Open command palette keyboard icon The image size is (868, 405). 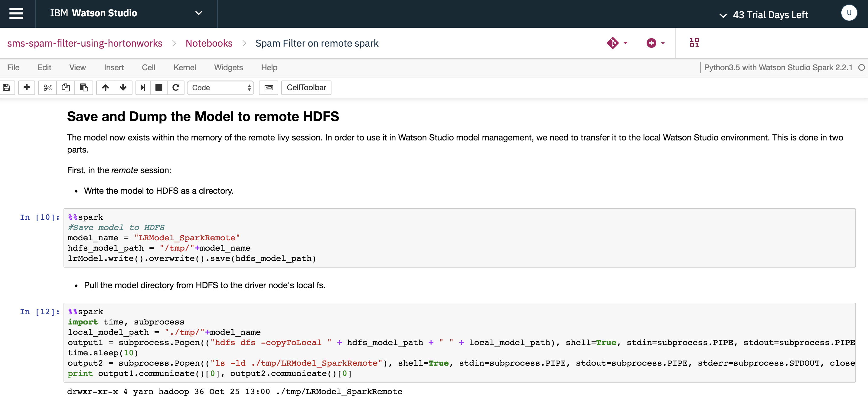[x=269, y=88]
